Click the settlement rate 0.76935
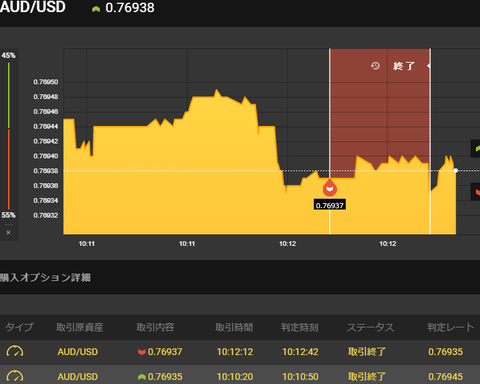Viewport: 480px width, 384px height. tap(446, 352)
